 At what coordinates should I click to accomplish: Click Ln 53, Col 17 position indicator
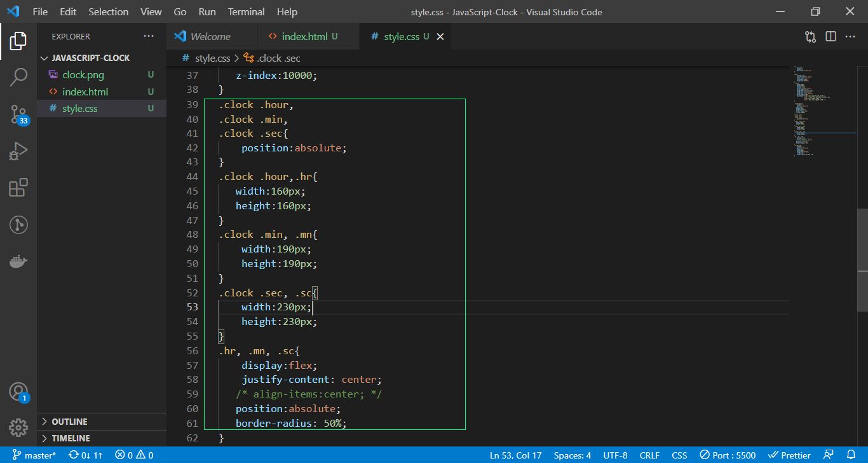coord(515,455)
